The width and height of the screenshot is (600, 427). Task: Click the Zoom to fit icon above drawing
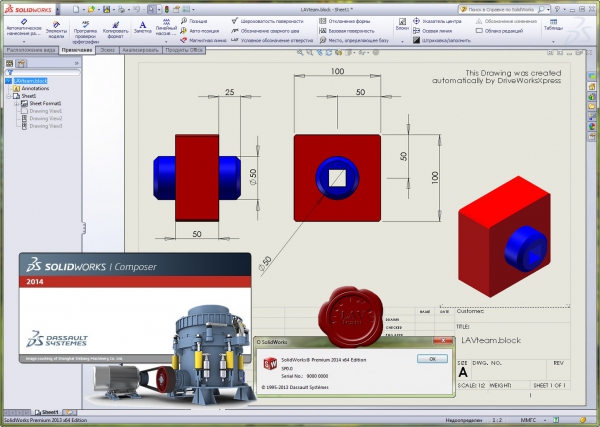(x=300, y=53)
